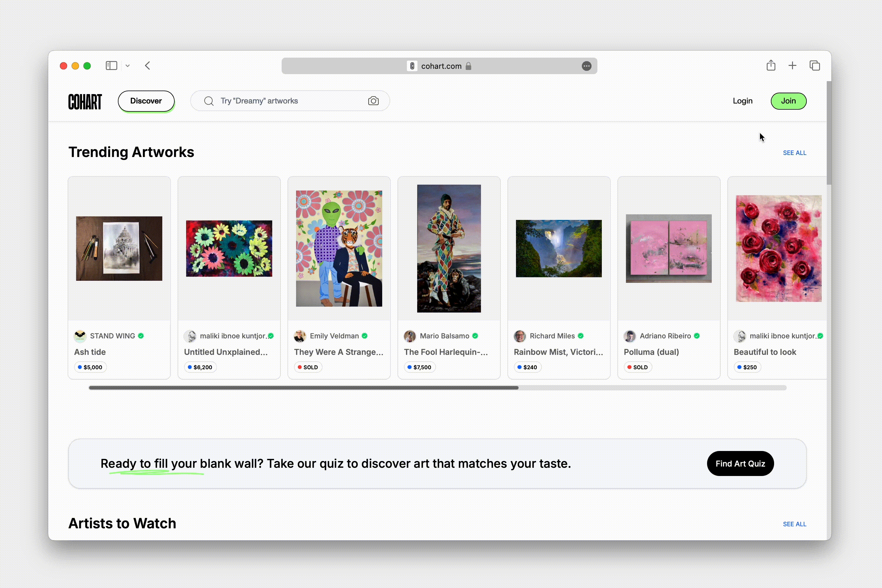Open the Trending Artworks SEE ALL link

[795, 152]
